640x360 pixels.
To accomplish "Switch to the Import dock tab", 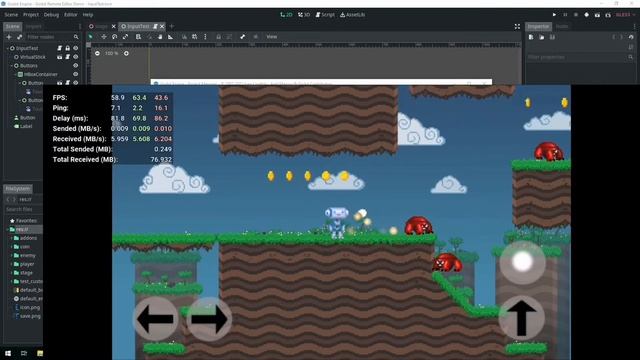I will tap(33, 27).
